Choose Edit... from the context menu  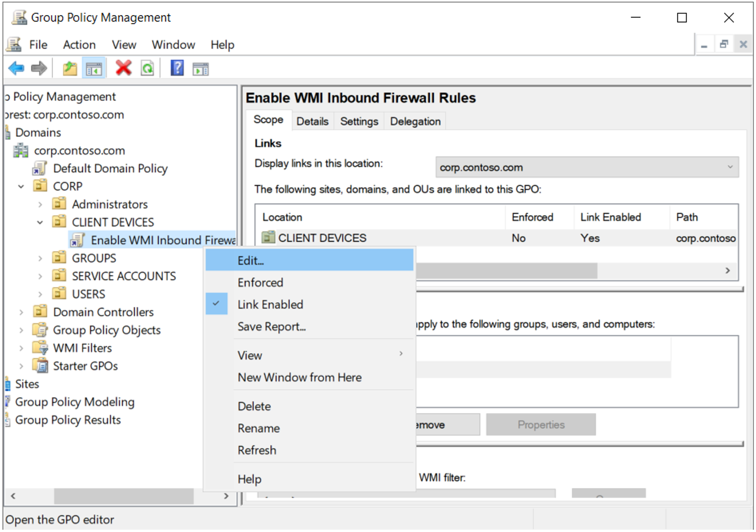(x=309, y=260)
